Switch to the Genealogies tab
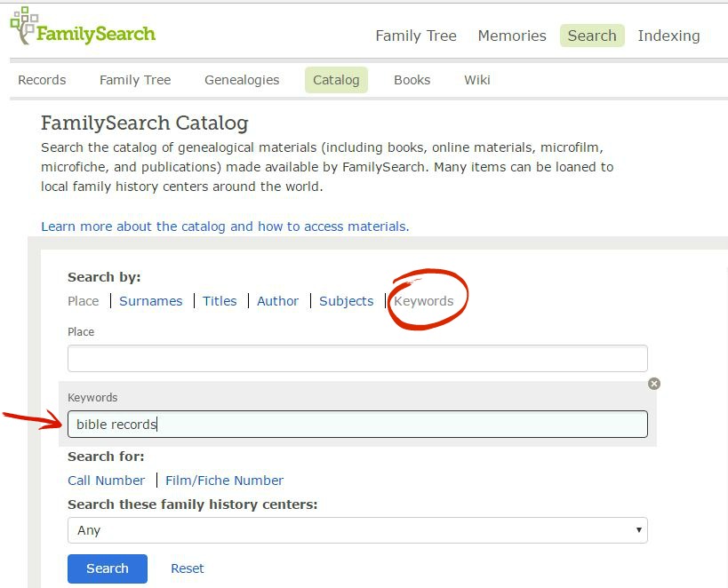 click(242, 80)
